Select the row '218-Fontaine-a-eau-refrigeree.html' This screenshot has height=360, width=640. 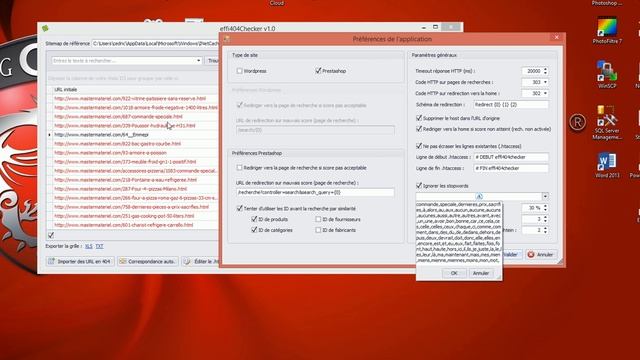pyautogui.click(x=135, y=180)
